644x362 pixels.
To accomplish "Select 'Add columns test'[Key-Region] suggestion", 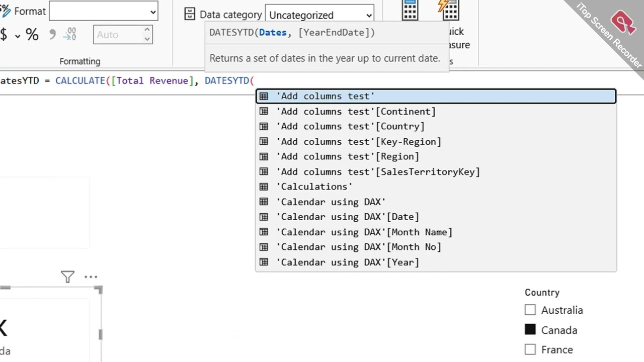I will pos(436,141).
